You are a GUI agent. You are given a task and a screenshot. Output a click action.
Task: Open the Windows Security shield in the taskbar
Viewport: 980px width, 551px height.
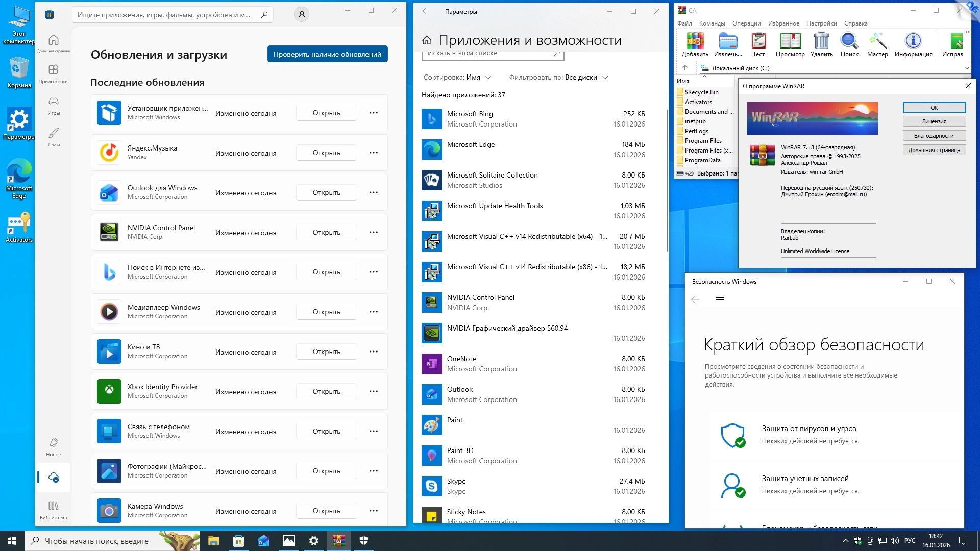[364, 541]
